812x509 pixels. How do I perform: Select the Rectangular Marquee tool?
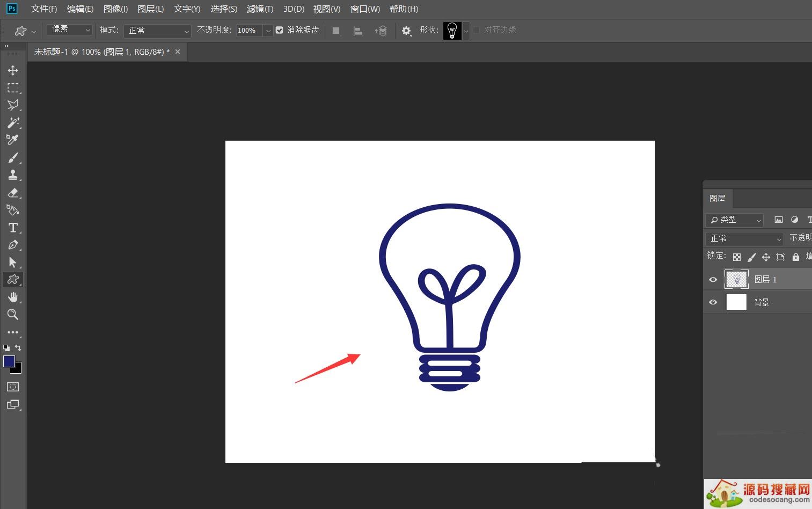coord(13,88)
